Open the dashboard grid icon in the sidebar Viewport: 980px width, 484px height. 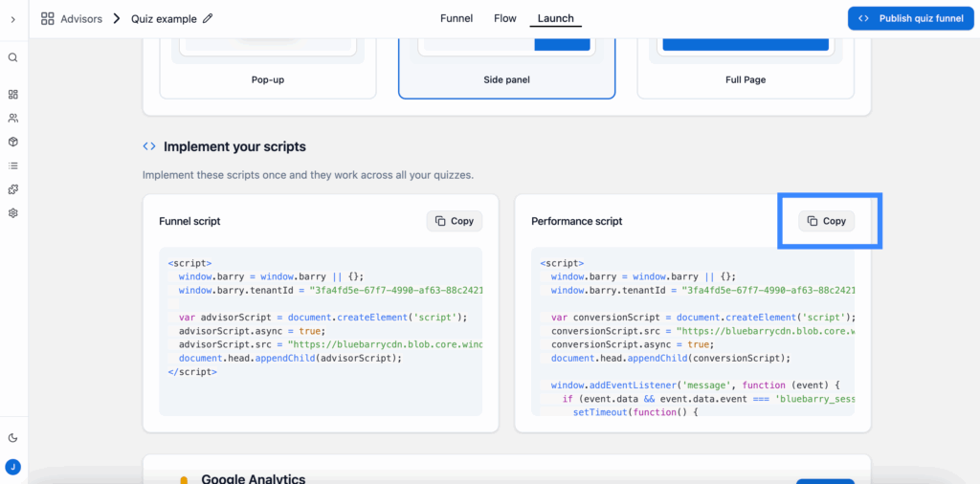coord(13,95)
